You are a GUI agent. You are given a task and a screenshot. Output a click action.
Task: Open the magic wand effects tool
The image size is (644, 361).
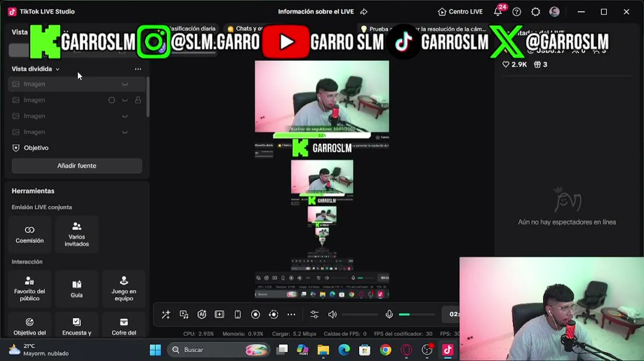[166, 314]
